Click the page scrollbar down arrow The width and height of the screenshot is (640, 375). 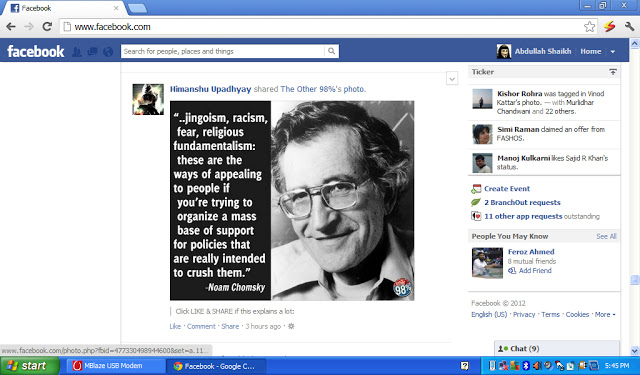[635, 351]
